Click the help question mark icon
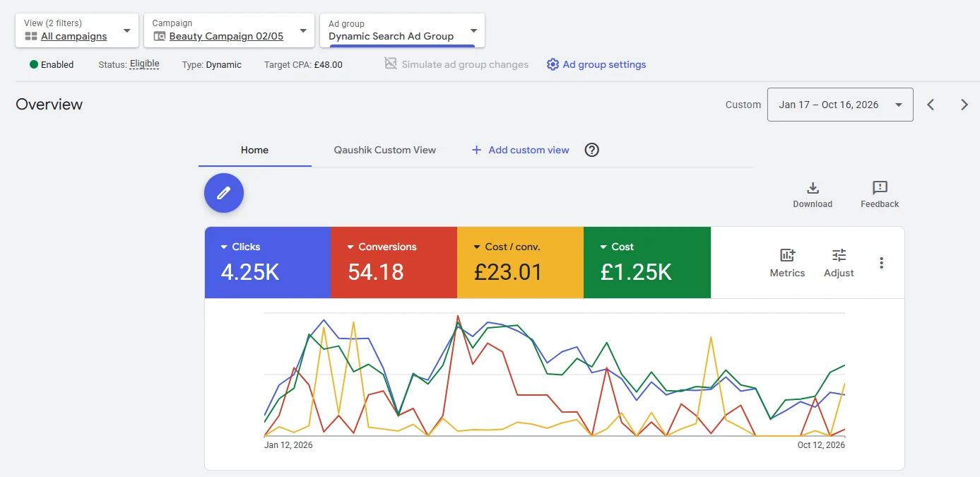The width and height of the screenshot is (980, 477). pyautogui.click(x=592, y=150)
